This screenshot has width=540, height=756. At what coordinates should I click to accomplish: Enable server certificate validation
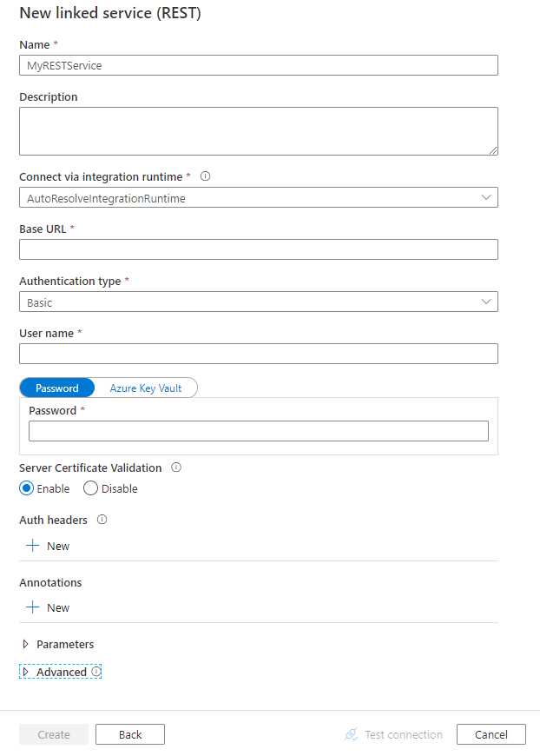click(x=27, y=488)
